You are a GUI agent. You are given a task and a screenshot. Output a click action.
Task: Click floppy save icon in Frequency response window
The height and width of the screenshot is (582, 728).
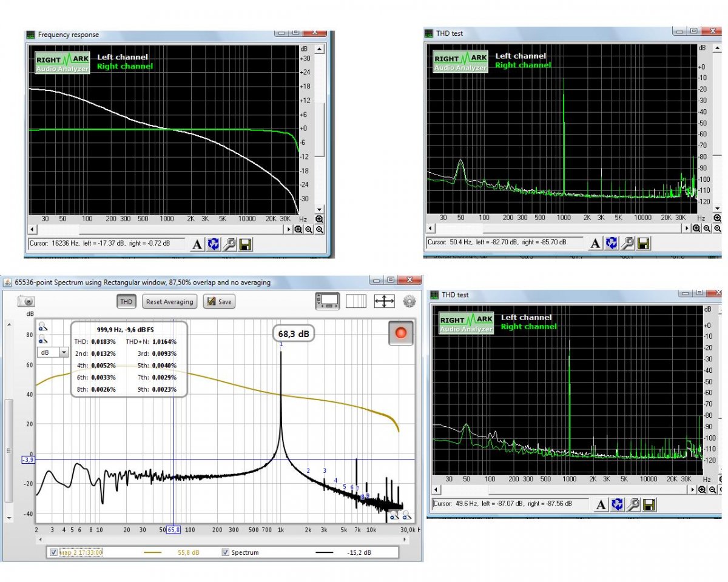coord(245,244)
